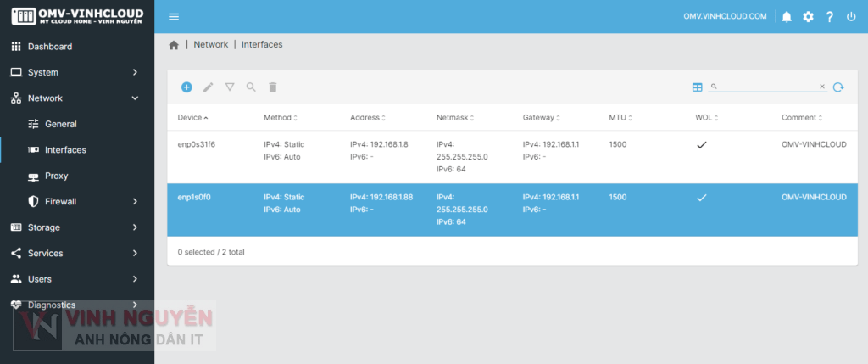868x364 pixels.
Task: Expand the Diagnostics menu
Action: (77, 305)
